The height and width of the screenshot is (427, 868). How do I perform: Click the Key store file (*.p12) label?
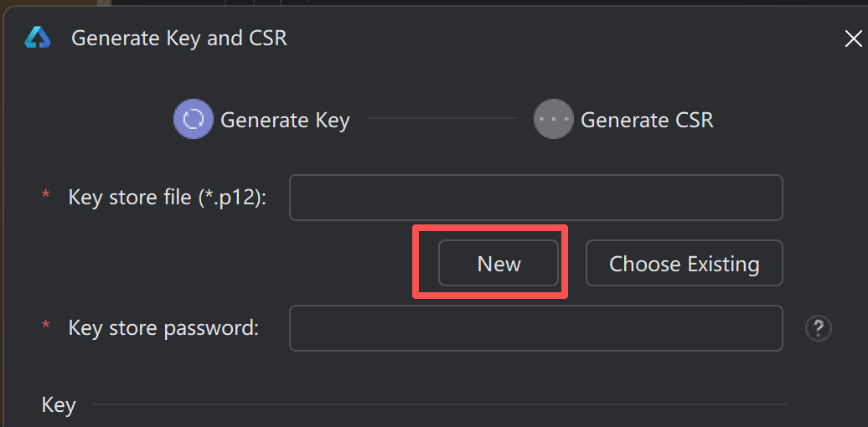pos(168,198)
